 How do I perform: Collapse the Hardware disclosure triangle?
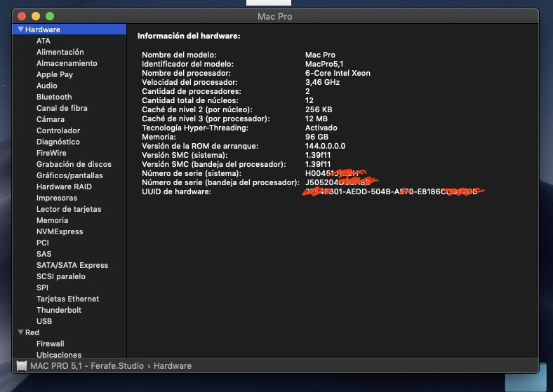20,29
